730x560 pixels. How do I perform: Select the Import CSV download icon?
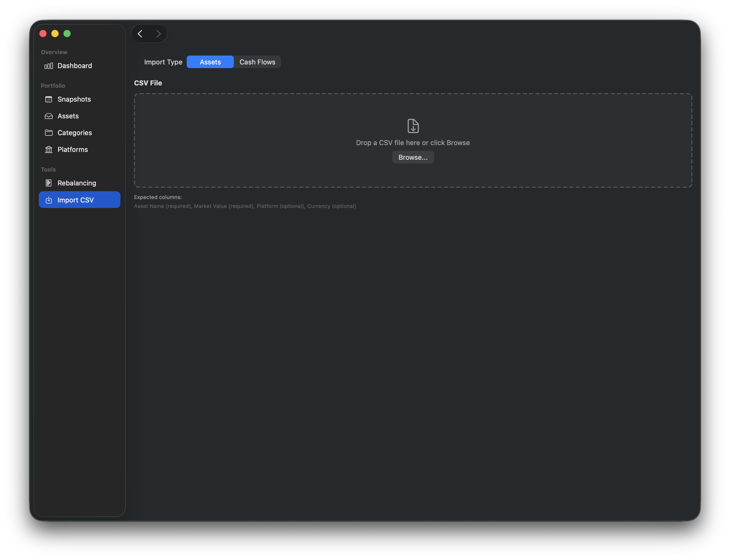coord(49,200)
